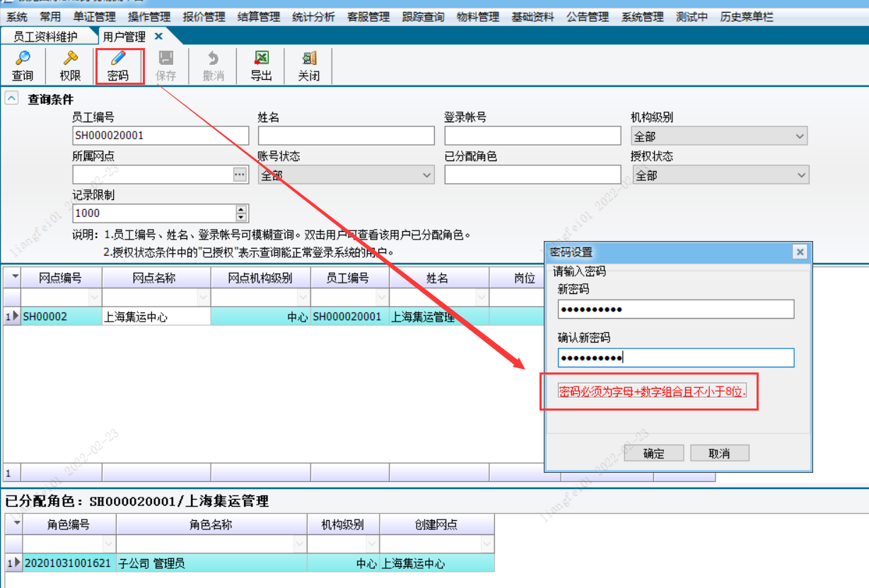Select role cell 子公司 管理员
Viewport: 869px width, 588px height.
click(x=211, y=563)
